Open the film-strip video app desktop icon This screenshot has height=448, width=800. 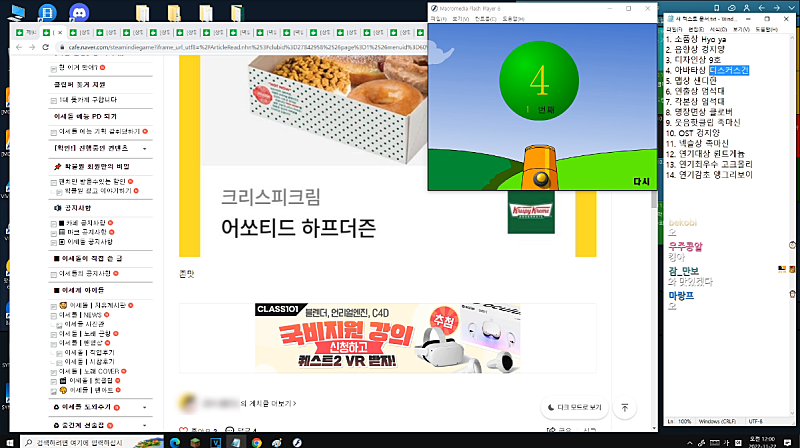47,12
